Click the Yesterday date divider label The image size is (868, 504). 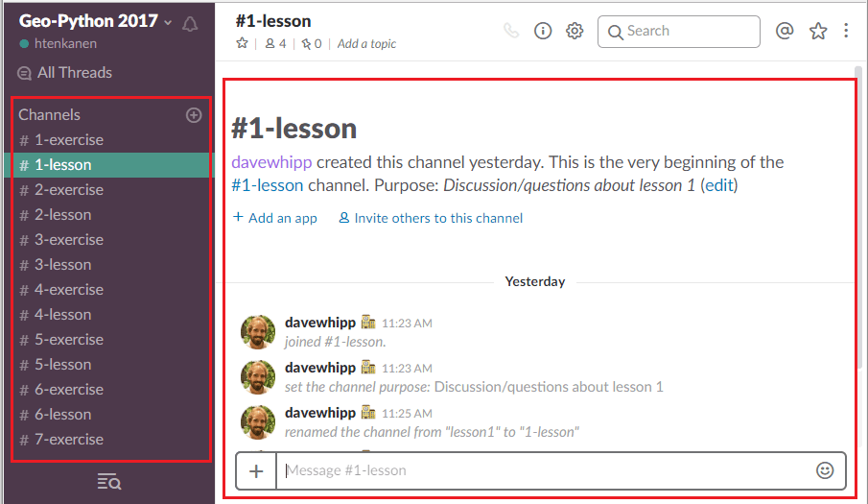click(x=535, y=281)
